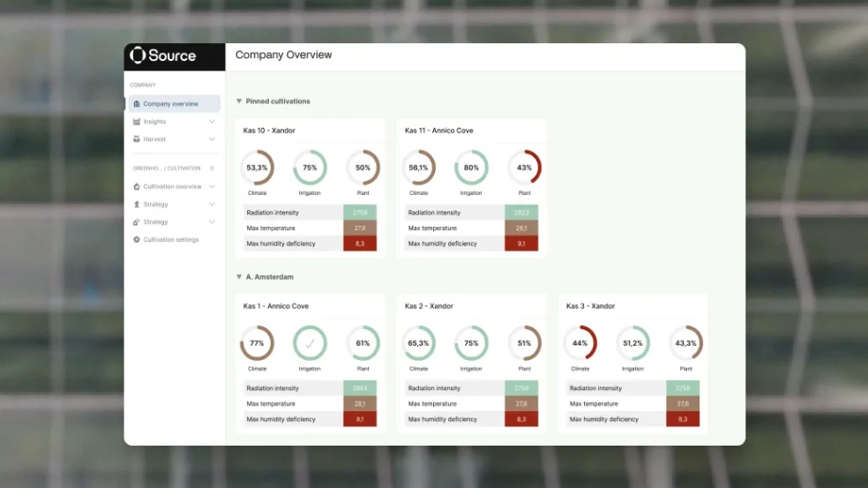Image resolution: width=868 pixels, height=488 pixels.
Task: Click the green Radiation intensity value in Kas 2
Action: (521, 388)
